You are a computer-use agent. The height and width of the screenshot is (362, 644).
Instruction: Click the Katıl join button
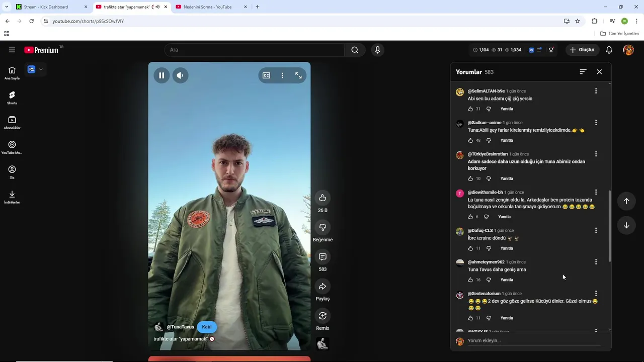(207, 327)
